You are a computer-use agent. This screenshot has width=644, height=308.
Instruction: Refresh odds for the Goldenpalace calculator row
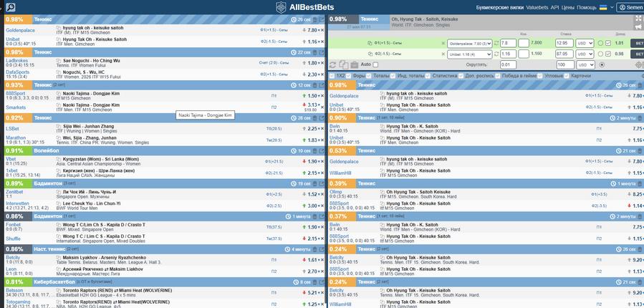pos(496,43)
